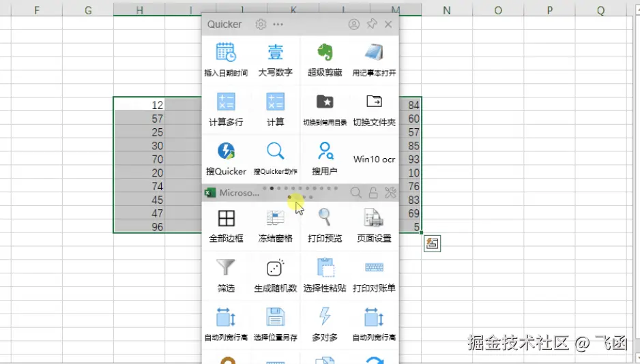The image size is (640, 364).
Task: Open the tools wrench icon in Microsoft bar
Action: coord(390,193)
